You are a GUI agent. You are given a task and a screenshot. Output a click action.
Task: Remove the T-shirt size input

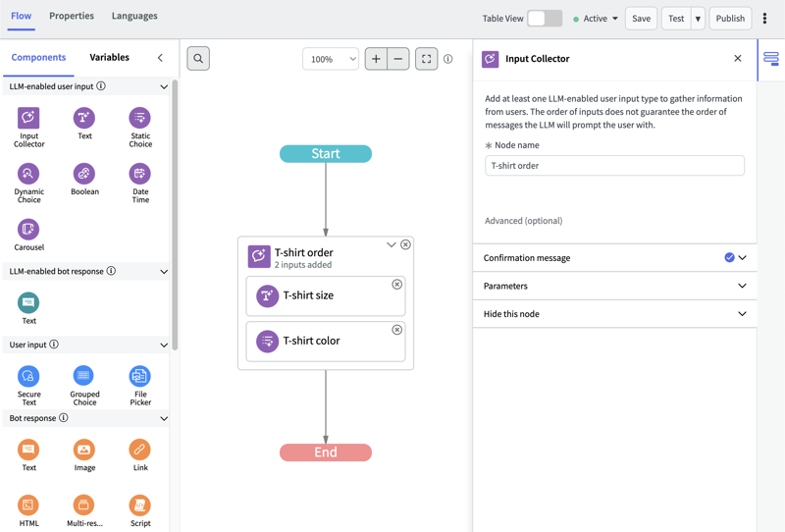click(x=397, y=285)
